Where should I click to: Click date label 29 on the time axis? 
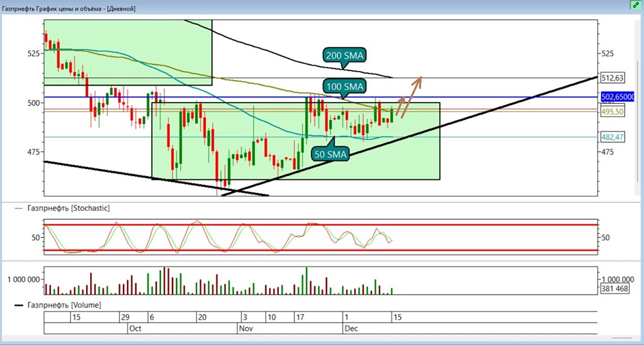coord(126,317)
